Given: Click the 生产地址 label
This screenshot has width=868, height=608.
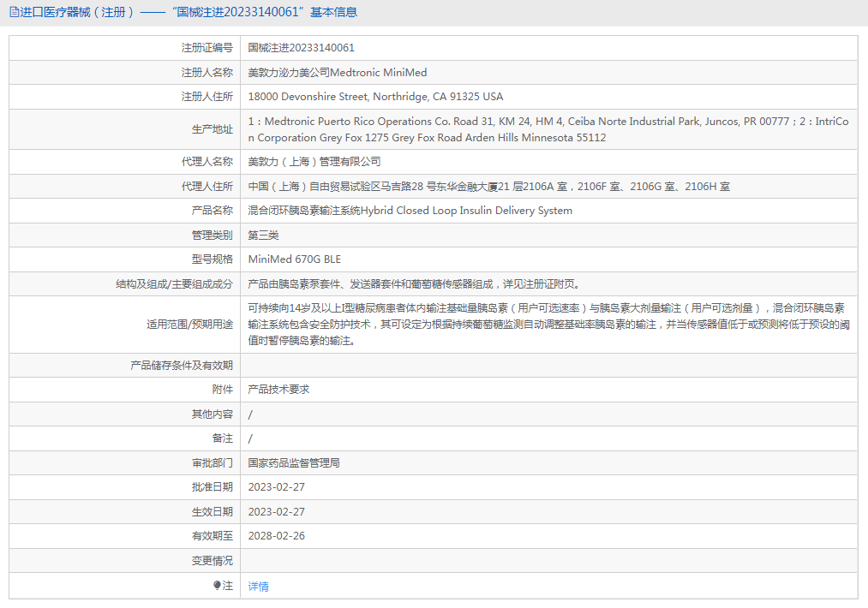Looking at the screenshot, I should point(212,129).
